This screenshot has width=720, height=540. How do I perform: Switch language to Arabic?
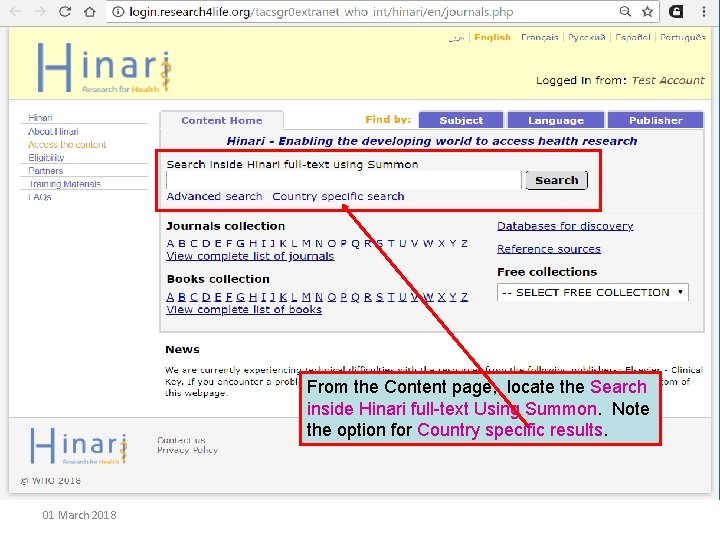456,38
